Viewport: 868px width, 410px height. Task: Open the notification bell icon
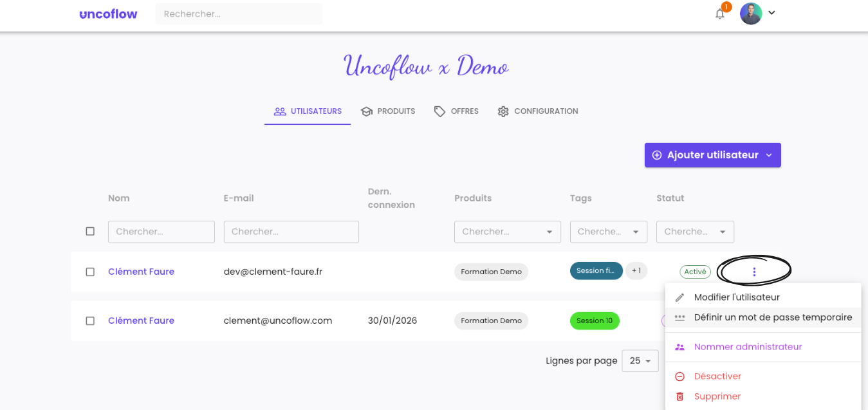click(720, 14)
